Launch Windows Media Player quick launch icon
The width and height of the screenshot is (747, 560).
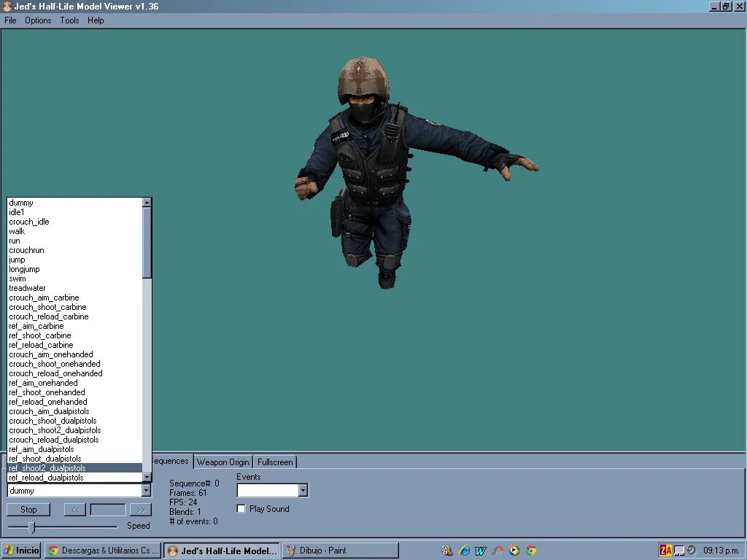514,551
